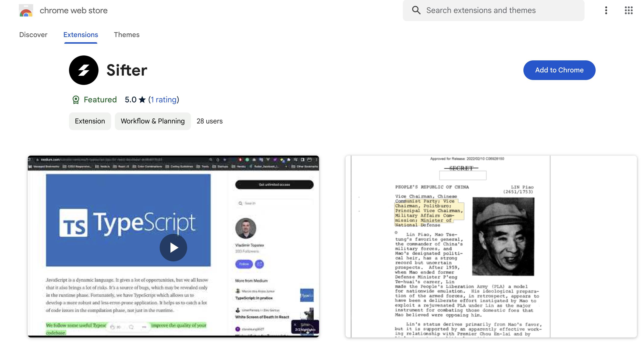Click the search magnifier icon
The height and width of the screenshot is (348, 644).
[x=416, y=10]
